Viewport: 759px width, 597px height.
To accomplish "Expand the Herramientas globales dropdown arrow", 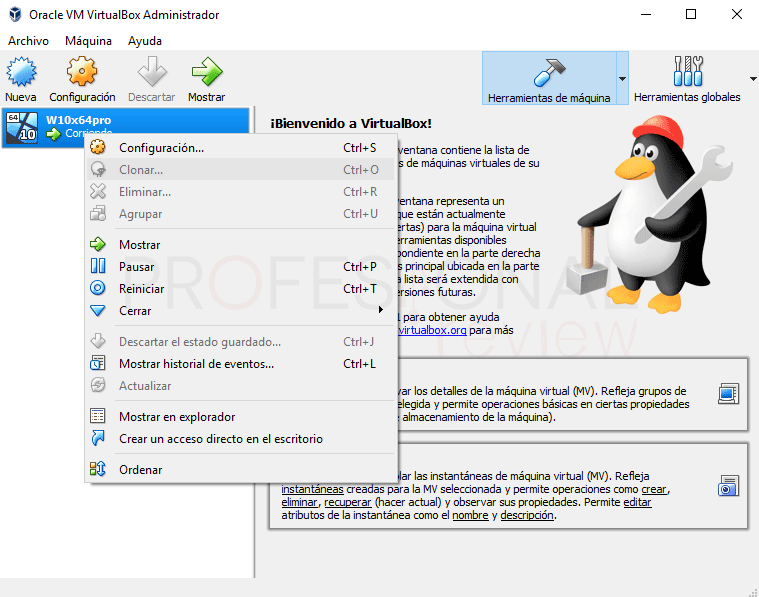I will pyautogui.click(x=753, y=78).
